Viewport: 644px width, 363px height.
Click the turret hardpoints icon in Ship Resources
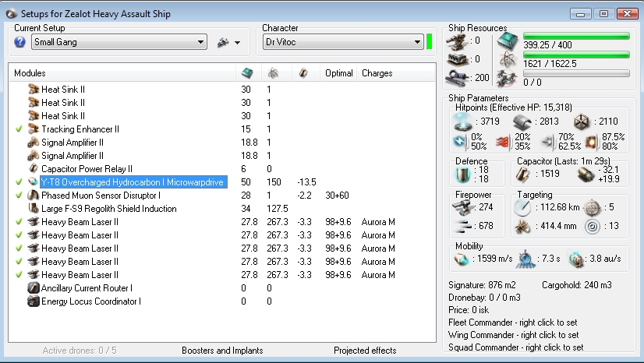(x=457, y=41)
